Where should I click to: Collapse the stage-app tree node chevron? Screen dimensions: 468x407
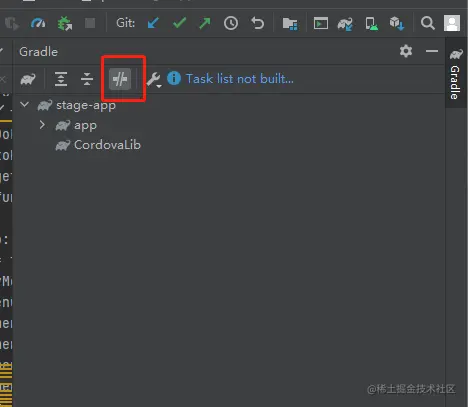coord(24,104)
